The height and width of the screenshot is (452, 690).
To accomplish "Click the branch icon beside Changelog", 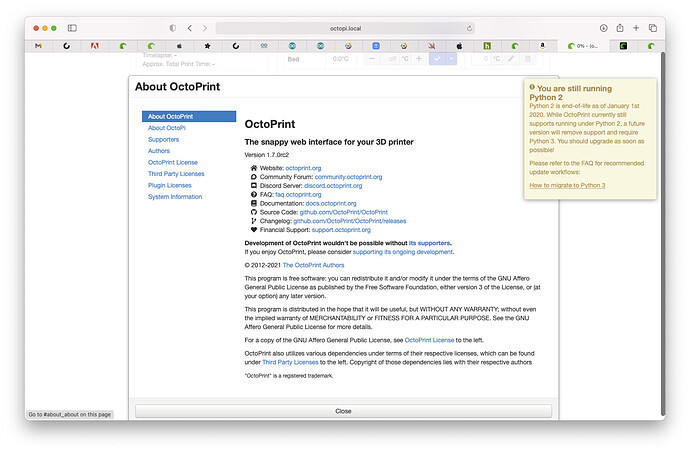I will click(253, 220).
